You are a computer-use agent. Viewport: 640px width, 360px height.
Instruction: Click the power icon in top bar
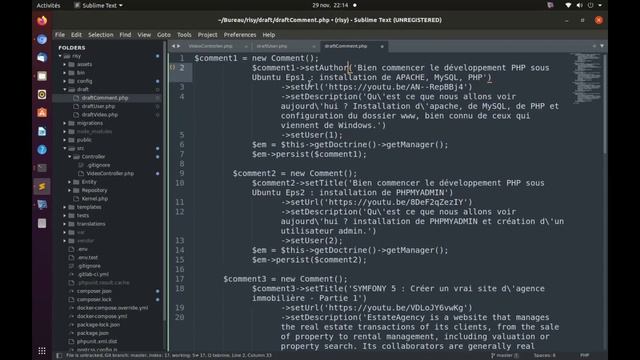[591, 5]
